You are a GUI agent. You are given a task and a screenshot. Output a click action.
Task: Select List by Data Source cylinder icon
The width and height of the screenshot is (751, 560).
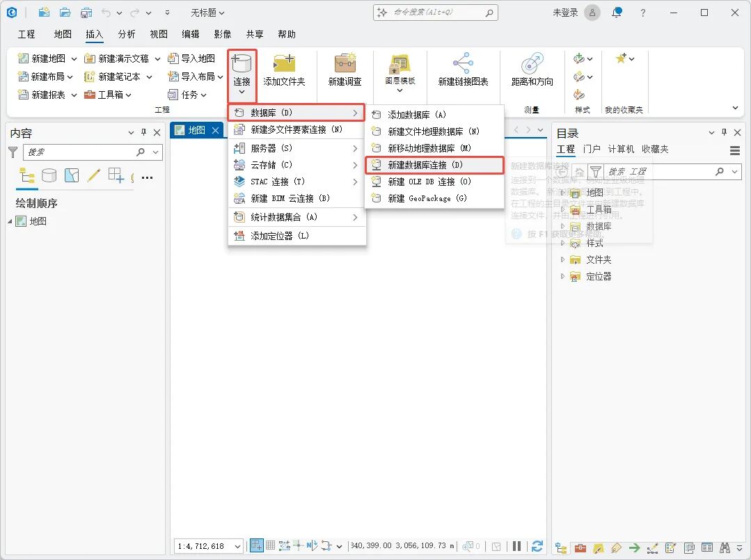49,176
